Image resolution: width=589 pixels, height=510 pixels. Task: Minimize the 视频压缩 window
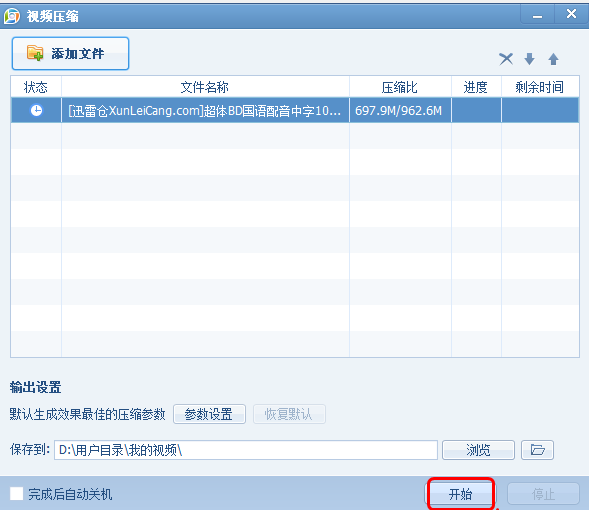[x=537, y=15]
